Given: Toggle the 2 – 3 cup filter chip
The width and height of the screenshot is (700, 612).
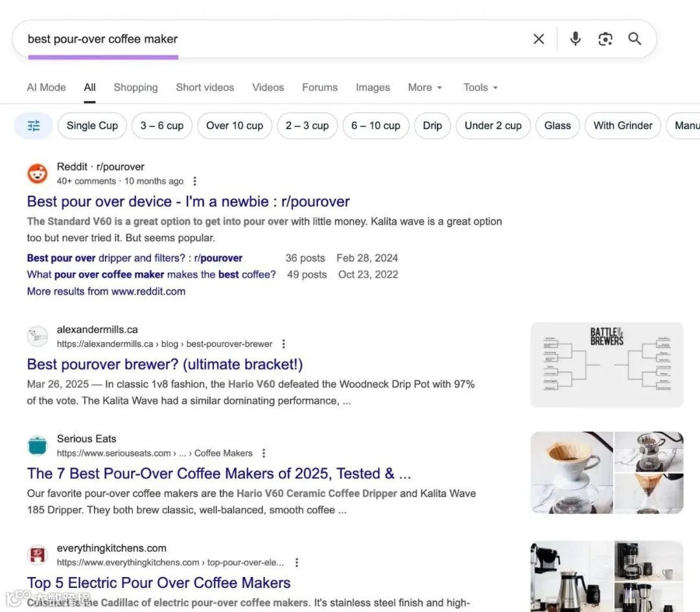Looking at the screenshot, I should point(307,126).
